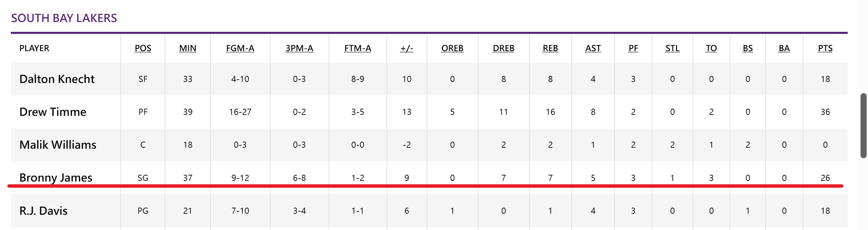Click R.J. Davis player name
Viewport: 868px width, 230px height.
click(x=43, y=211)
